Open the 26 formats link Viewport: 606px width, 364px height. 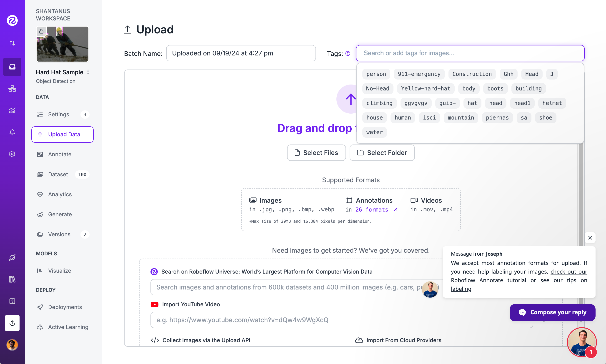tap(372, 210)
